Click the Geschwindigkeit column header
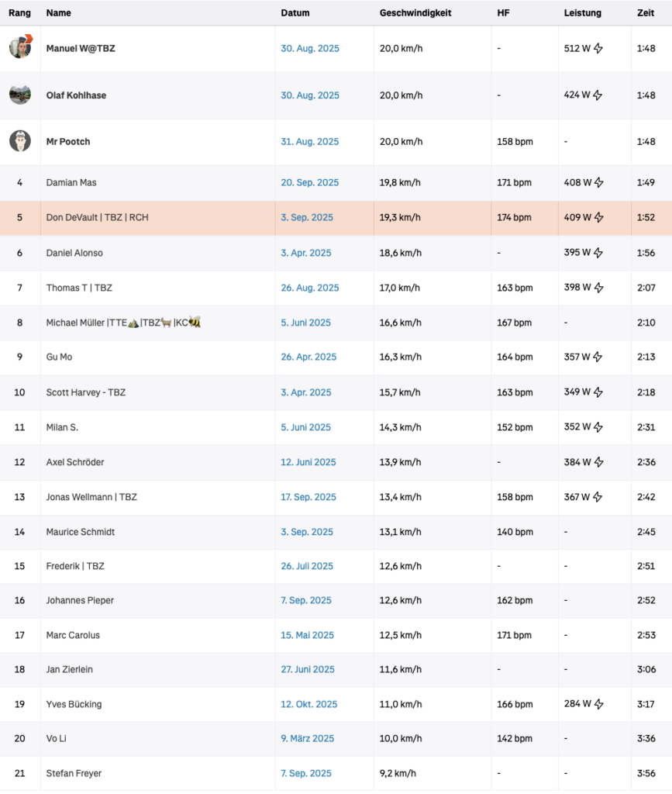Screen dimensions: 672x794 [415, 13]
